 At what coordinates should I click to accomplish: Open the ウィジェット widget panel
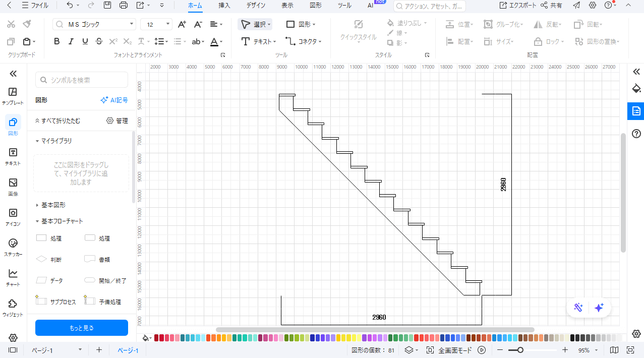(x=13, y=307)
